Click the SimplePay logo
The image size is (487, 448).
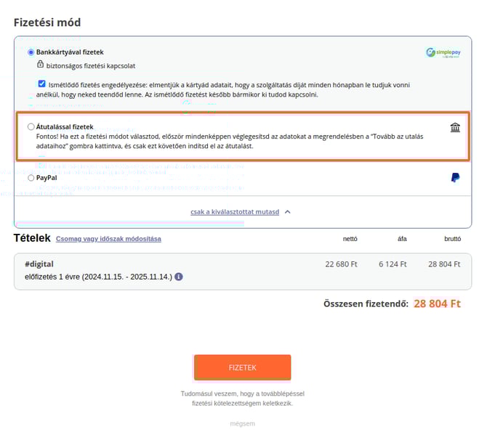point(443,53)
